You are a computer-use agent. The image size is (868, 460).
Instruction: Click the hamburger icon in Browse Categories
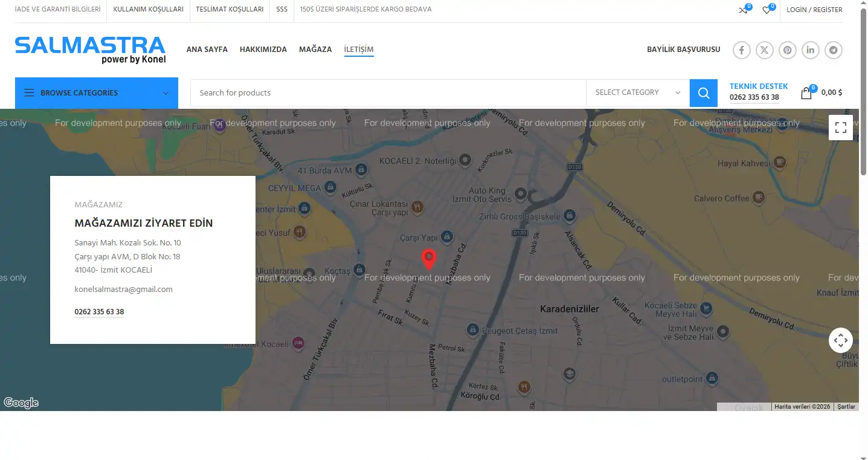[x=29, y=93]
